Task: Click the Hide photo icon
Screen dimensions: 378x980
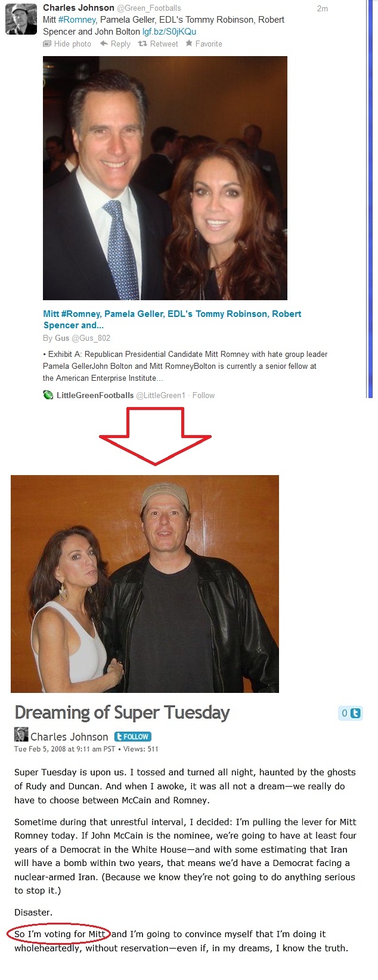Action: (47, 44)
